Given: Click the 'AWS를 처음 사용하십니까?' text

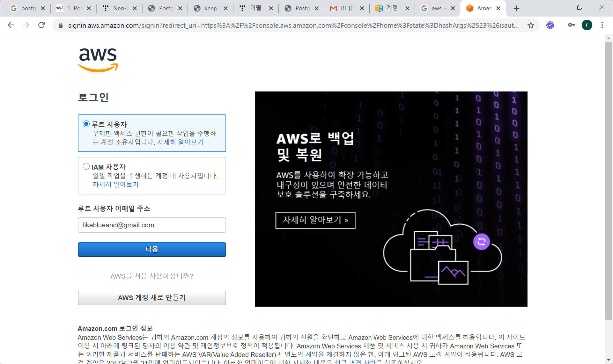Looking at the screenshot, I should [152, 276].
